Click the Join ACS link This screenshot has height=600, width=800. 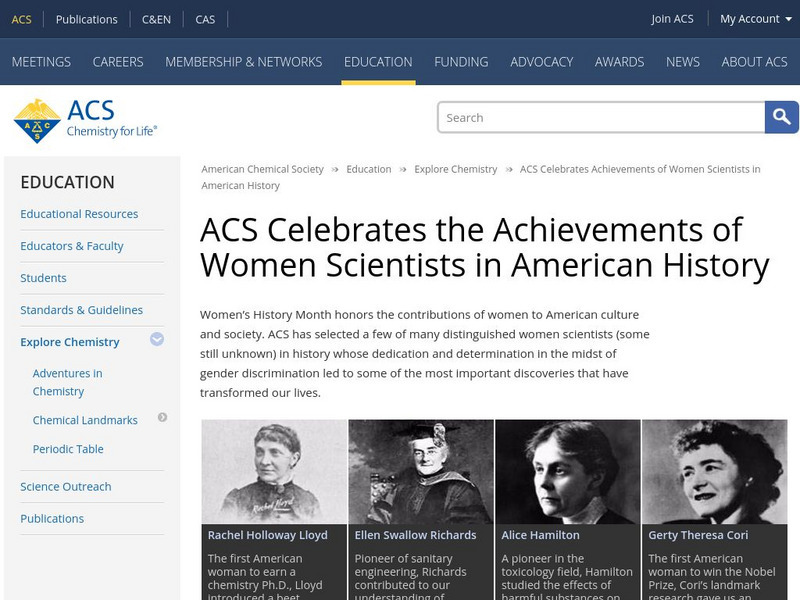(671, 18)
